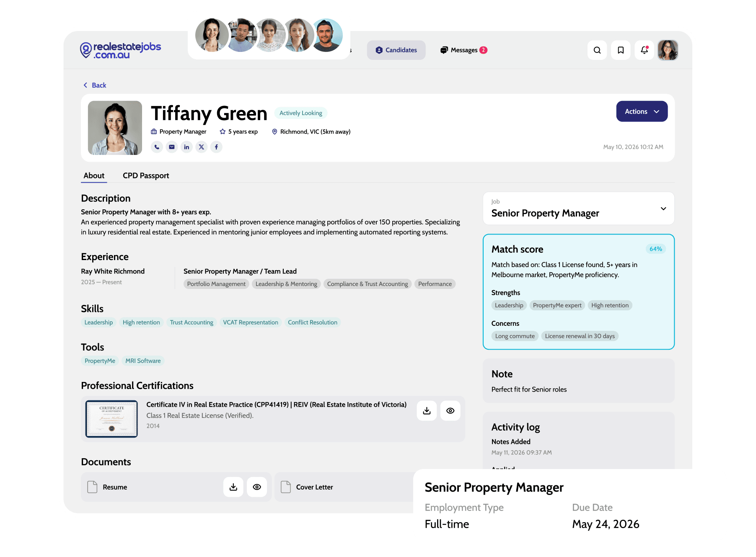Select the High retention skill chip

tap(141, 322)
